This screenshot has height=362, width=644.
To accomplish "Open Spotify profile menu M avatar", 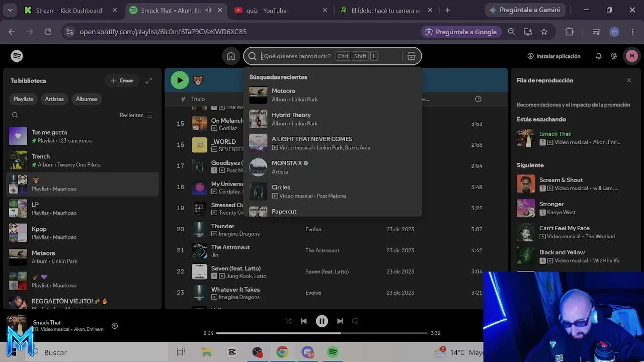I will pos(632,56).
